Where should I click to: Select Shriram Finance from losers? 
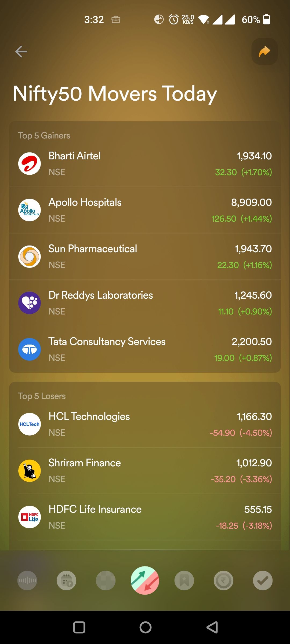coord(145,471)
